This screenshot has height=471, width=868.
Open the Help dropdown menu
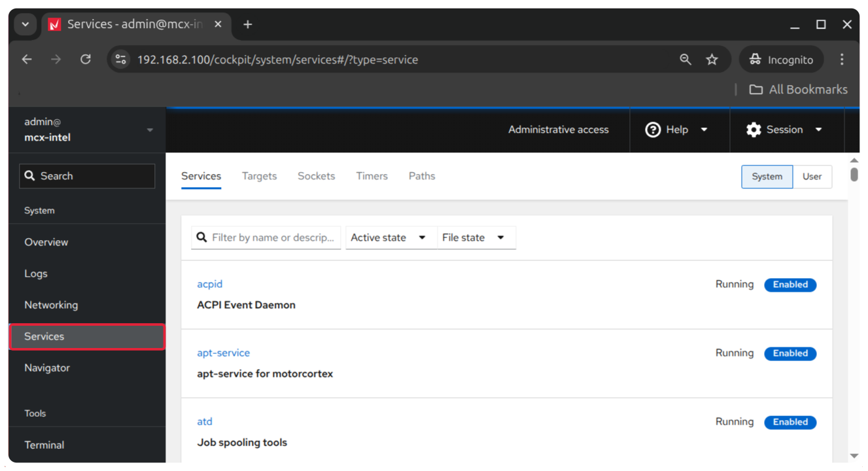click(676, 130)
